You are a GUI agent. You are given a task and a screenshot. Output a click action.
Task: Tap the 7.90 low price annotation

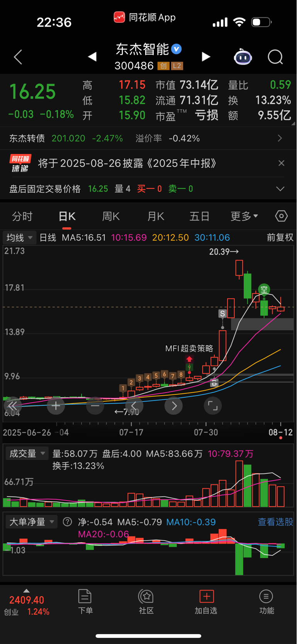pos(127,412)
